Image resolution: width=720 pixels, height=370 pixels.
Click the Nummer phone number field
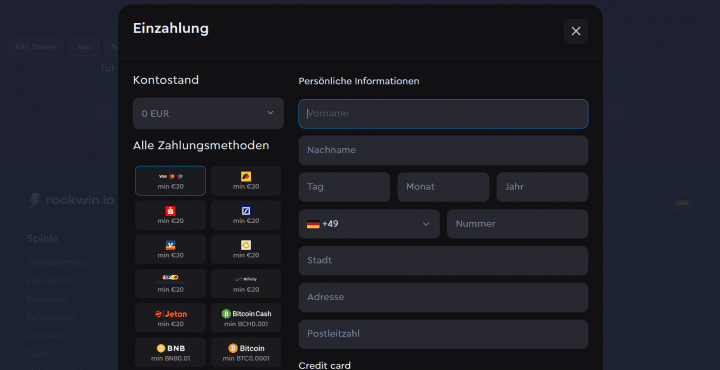click(x=517, y=224)
